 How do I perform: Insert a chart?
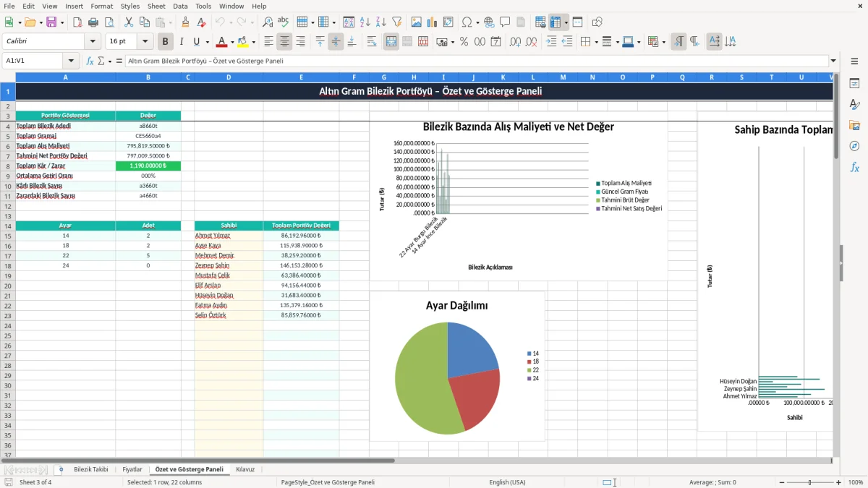point(433,22)
